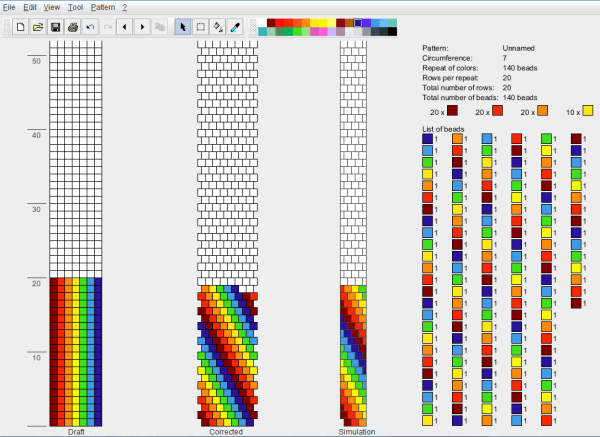Rotate pattern right with arrow button
This screenshot has height=437, width=600.
pyautogui.click(x=142, y=26)
